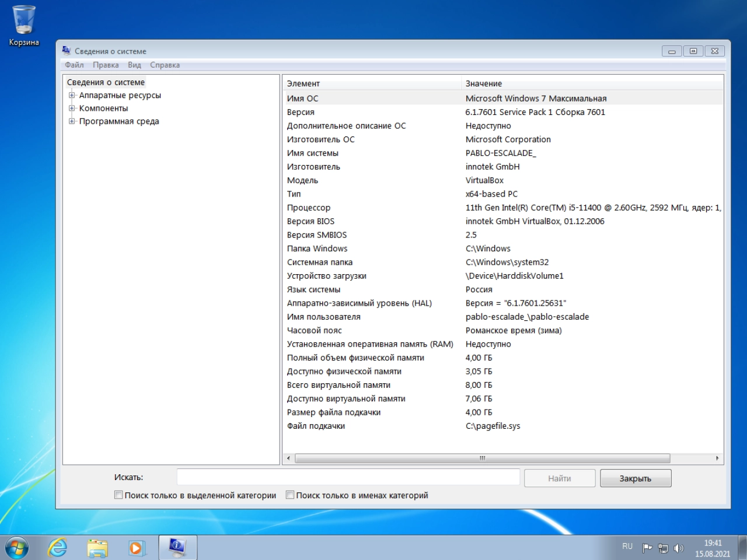Screen dimensions: 747x560
Task: Select the Модель row
Action: [x=503, y=180]
